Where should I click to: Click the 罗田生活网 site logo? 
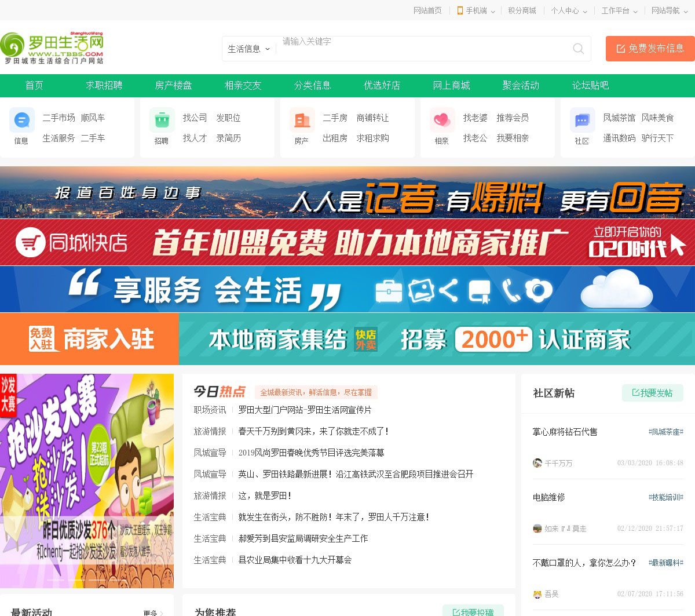click(x=53, y=48)
